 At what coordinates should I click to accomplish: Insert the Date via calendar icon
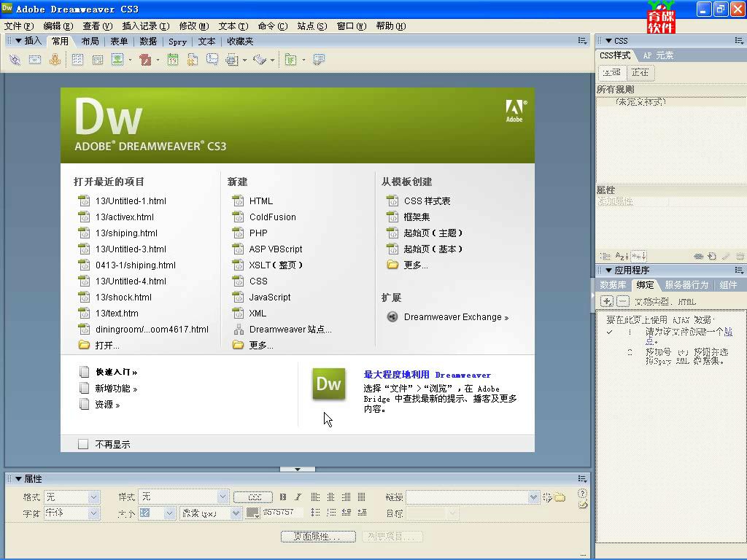pos(173,60)
